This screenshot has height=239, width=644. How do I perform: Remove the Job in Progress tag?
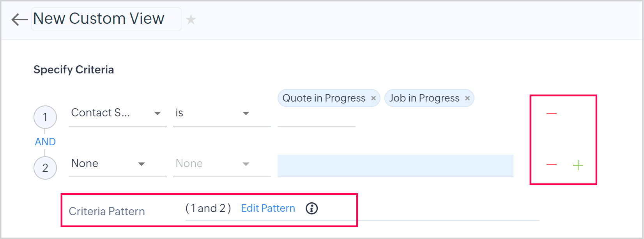tap(467, 98)
